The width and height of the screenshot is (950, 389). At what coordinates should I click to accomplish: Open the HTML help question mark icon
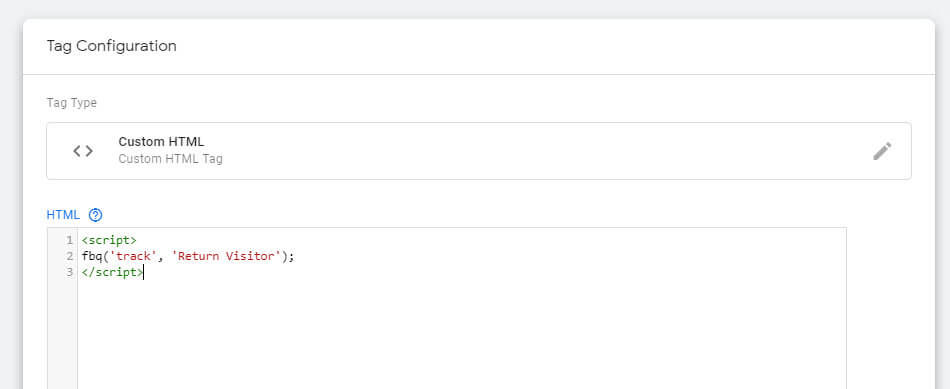pos(96,214)
